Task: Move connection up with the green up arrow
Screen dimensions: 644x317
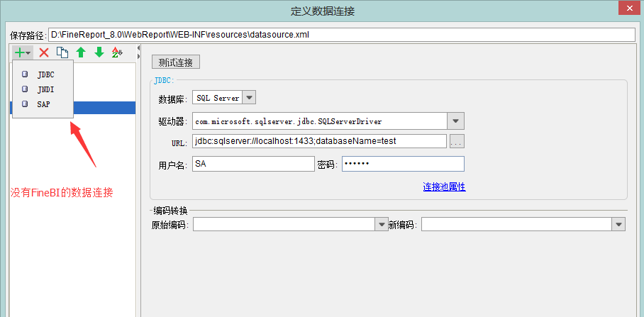Action: tap(81, 52)
